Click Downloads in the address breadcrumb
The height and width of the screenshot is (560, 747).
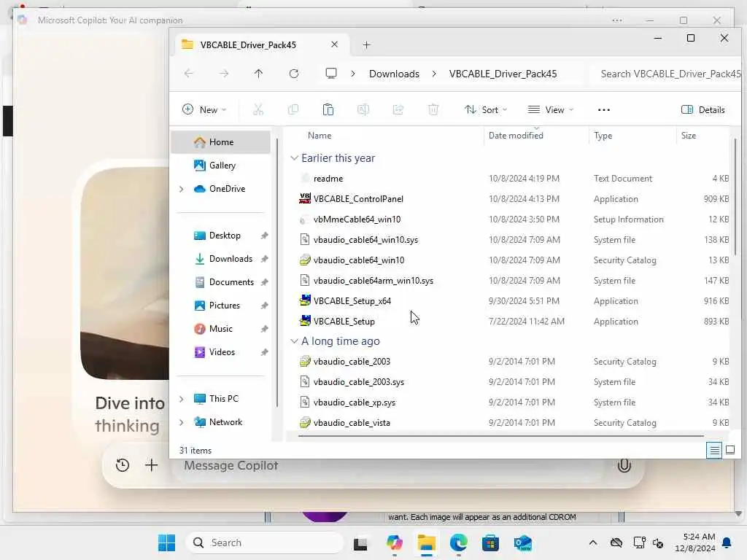394,74
